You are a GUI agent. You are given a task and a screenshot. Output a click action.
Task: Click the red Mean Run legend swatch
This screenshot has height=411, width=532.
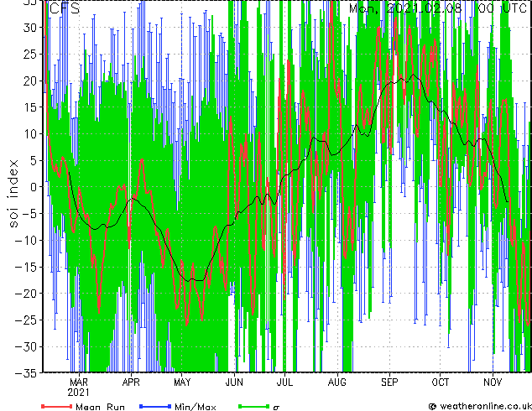pos(56,406)
